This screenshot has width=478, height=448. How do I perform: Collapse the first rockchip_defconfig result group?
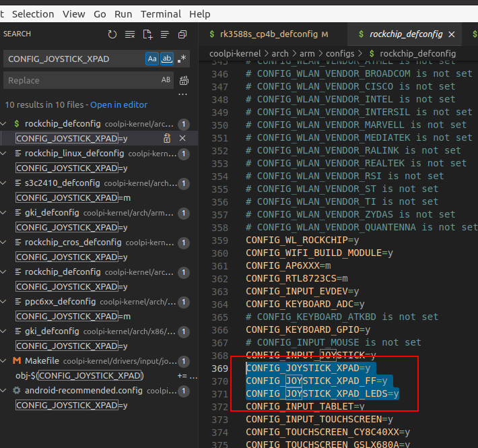pos(3,123)
